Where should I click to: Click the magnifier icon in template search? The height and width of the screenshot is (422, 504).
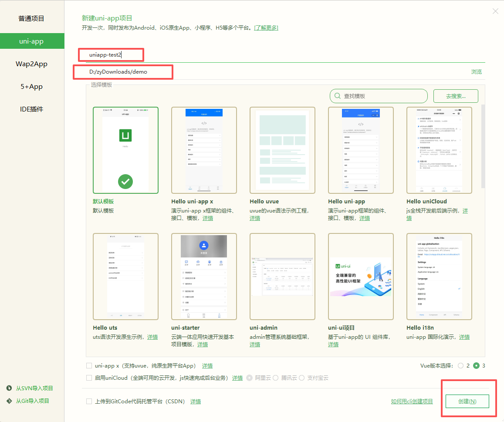click(x=338, y=96)
